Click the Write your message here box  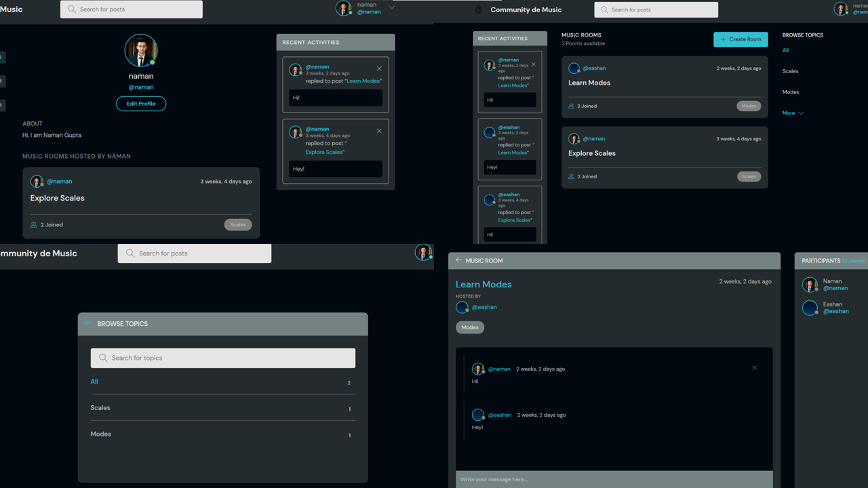point(614,479)
